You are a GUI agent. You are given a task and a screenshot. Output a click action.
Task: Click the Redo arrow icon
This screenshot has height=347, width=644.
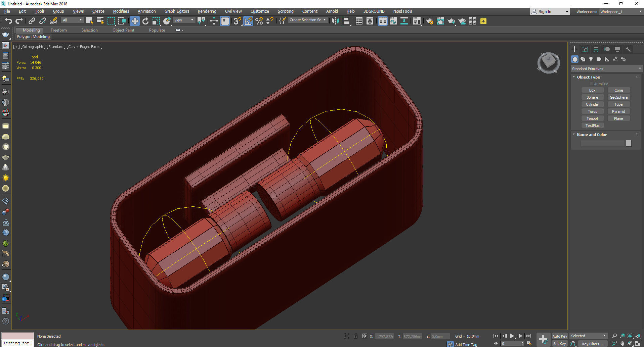click(x=19, y=21)
